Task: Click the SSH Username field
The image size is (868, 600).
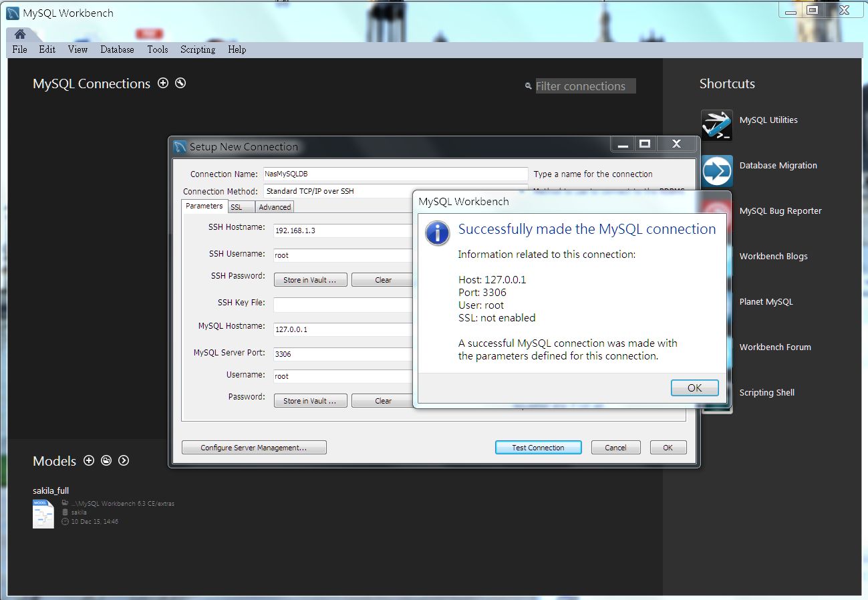Action: click(x=343, y=255)
